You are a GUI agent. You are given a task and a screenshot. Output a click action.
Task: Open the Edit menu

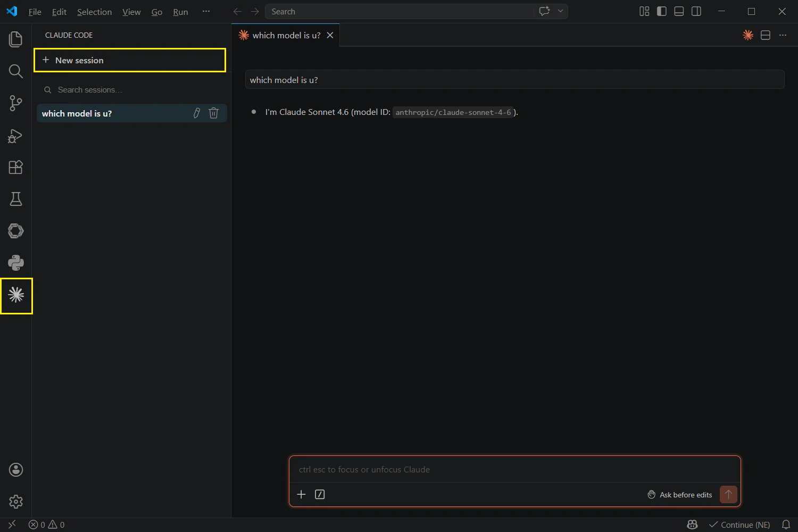point(59,12)
